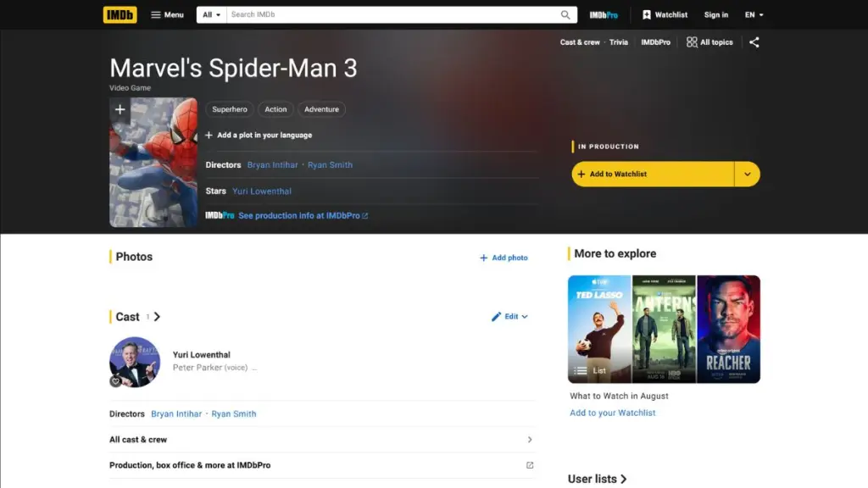Click Add to your Watchlist link
This screenshot has width=868, height=488.
tap(612, 413)
